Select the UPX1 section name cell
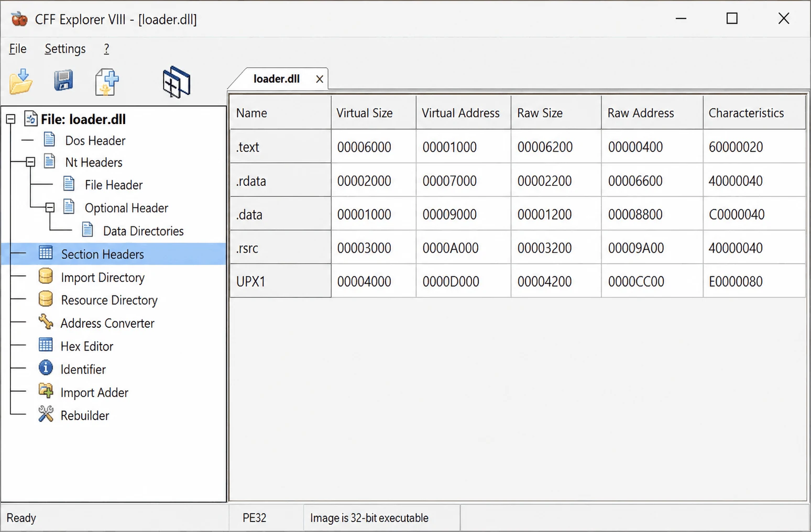This screenshot has height=532, width=811. point(280,281)
